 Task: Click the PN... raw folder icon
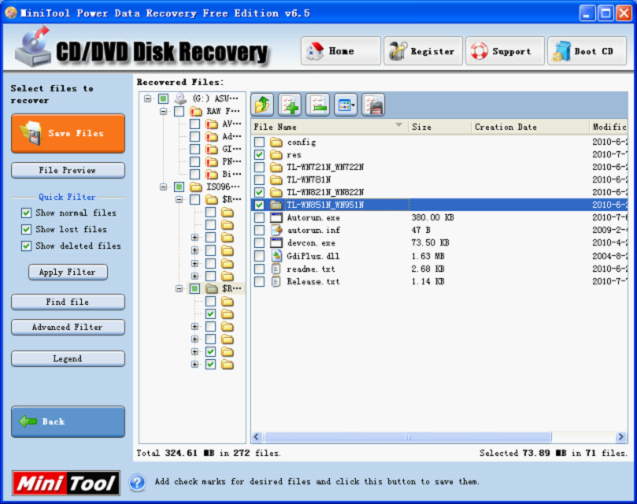point(211,162)
